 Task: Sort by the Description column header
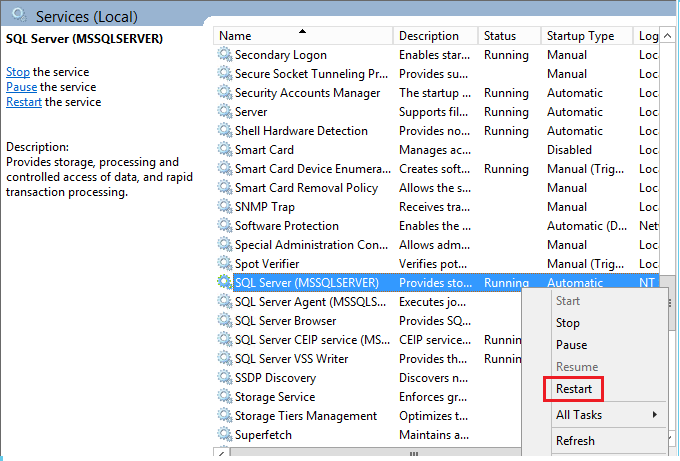(x=435, y=36)
